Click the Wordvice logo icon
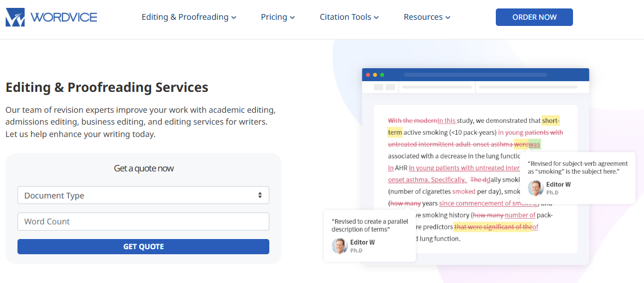644x283 pixels. (15, 17)
